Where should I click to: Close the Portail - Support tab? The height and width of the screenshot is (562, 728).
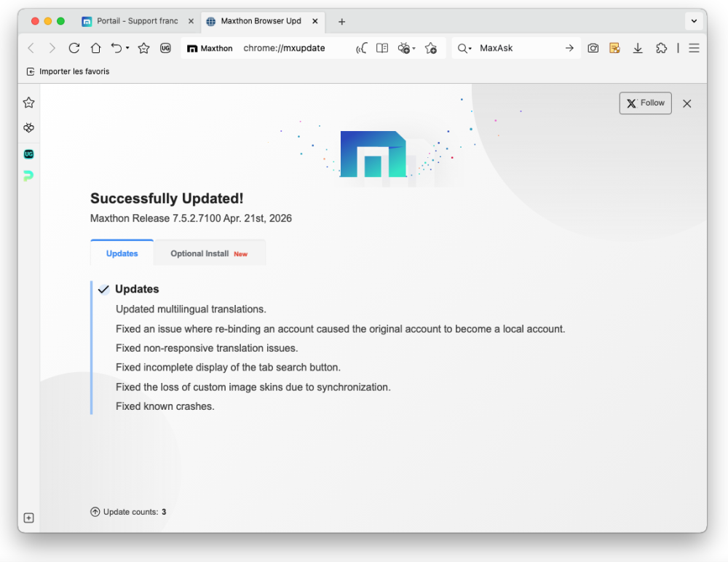191,21
